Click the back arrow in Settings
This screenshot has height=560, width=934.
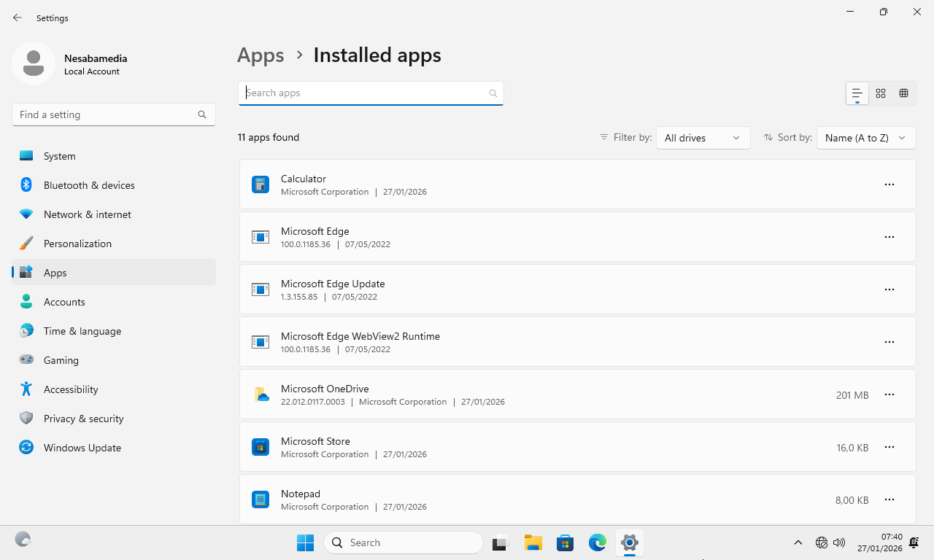(x=18, y=17)
